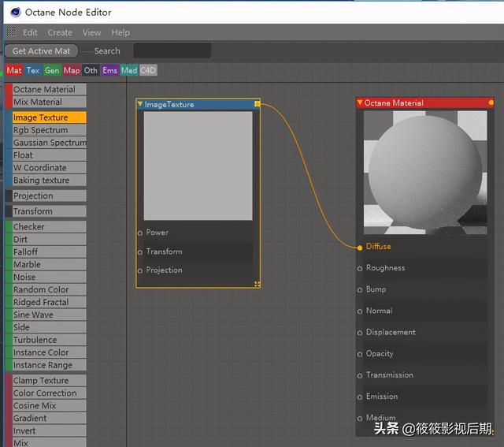
Task: Click the dotted grip icon beside Edit menu
Action: pyautogui.click(x=12, y=32)
